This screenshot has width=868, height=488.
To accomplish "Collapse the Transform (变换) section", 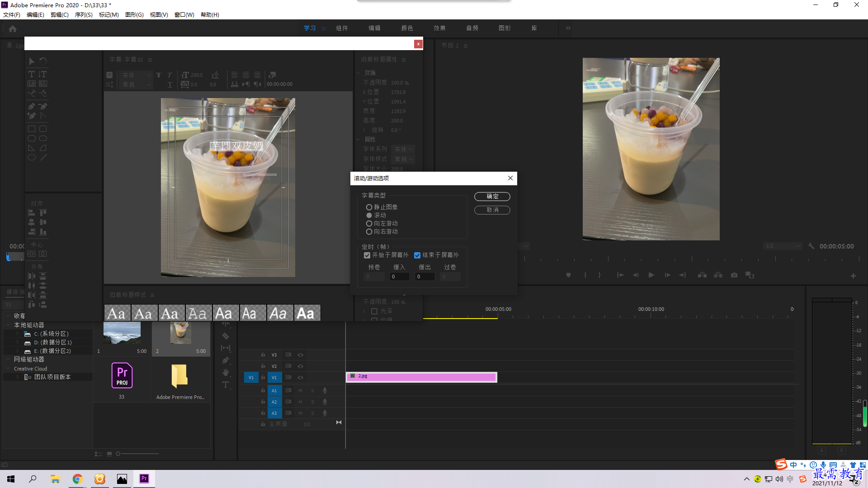I will click(358, 73).
